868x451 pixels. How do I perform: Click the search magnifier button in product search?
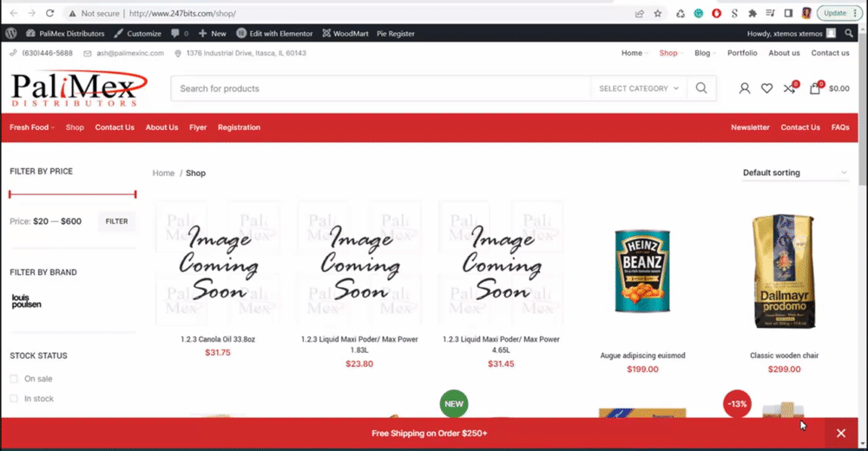pyautogui.click(x=701, y=88)
